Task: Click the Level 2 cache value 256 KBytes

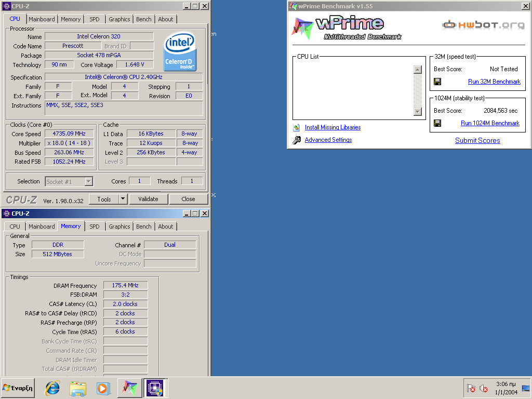Action: [151, 152]
